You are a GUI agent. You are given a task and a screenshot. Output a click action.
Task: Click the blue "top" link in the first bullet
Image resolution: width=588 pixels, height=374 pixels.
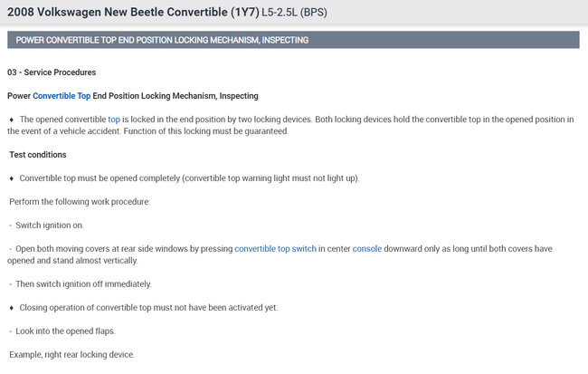pos(114,120)
